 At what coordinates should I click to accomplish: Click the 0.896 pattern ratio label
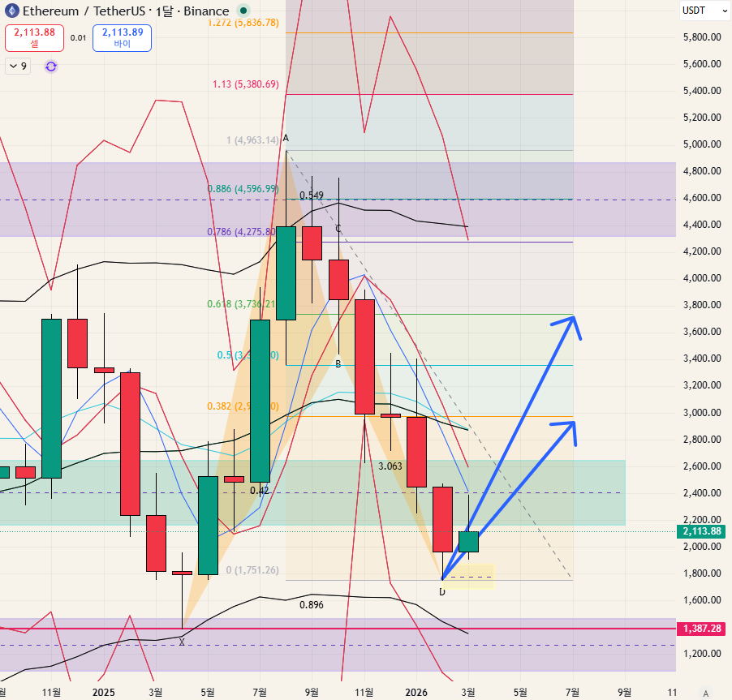pos(312,605)
